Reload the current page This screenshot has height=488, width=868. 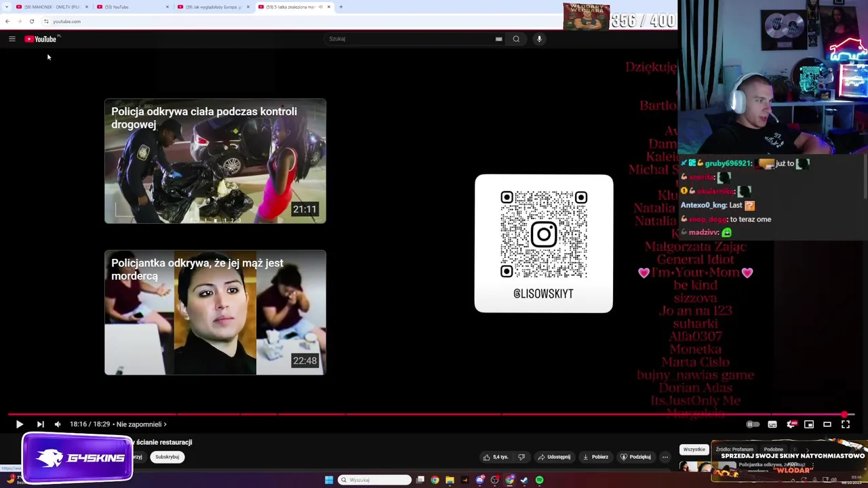point(32,21)
